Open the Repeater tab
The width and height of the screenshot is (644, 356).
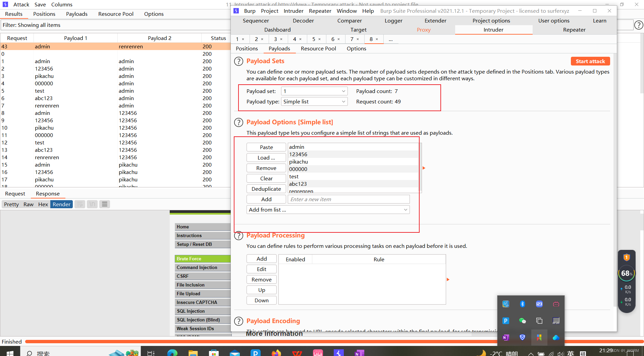(x=574, y=30)
